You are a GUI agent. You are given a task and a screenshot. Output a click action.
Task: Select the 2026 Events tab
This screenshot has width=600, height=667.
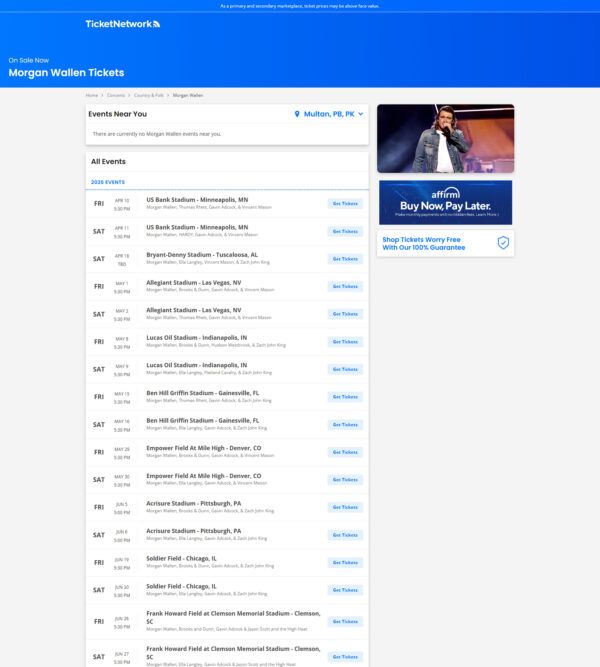tap(108, 182)
